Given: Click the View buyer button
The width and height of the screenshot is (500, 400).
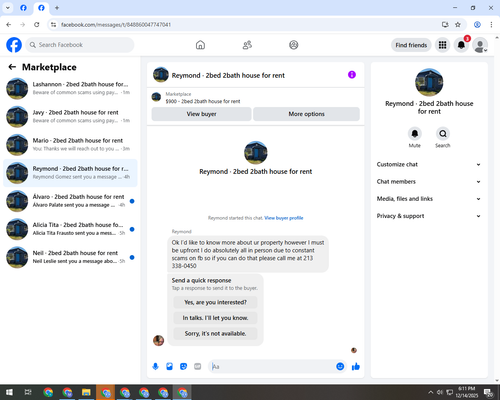Looking at the screenshot, I should pyautogui.click(x=201, y=114).
